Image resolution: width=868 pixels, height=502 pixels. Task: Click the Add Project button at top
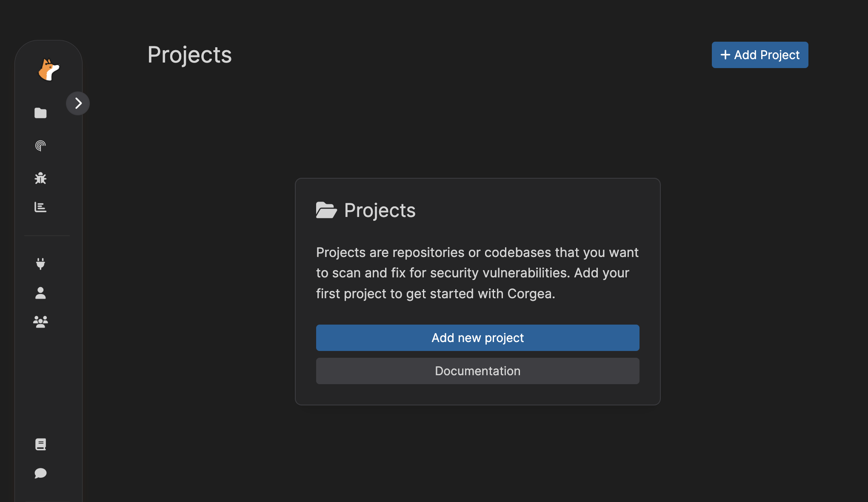point(760,55)
